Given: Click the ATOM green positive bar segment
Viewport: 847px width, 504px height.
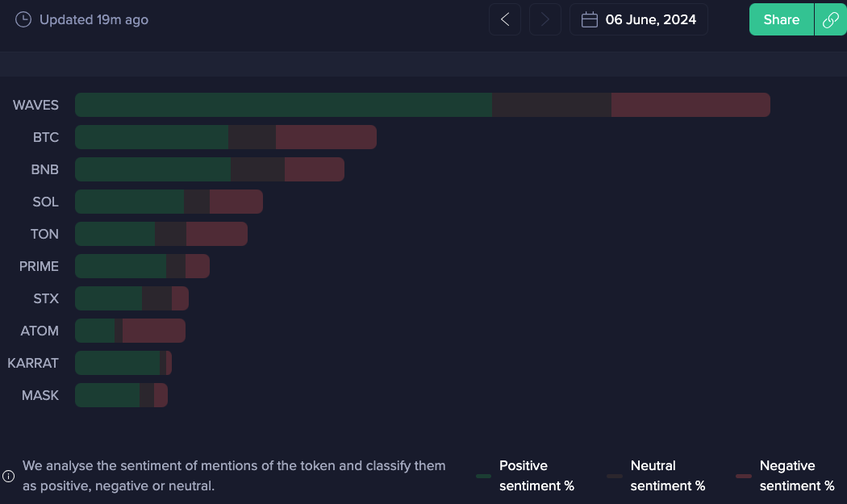Looking at the screenshot, I should point(95,331).
